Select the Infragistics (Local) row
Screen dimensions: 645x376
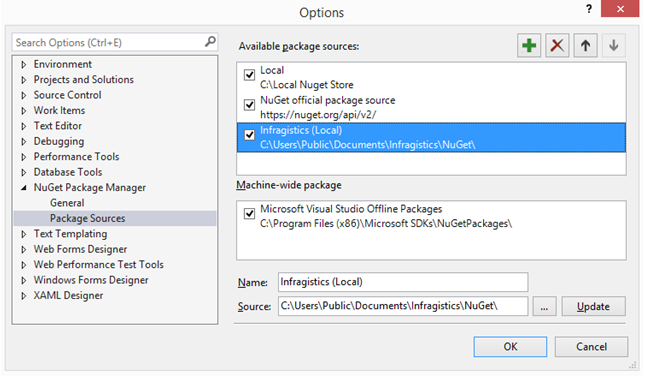pos(431,137)
